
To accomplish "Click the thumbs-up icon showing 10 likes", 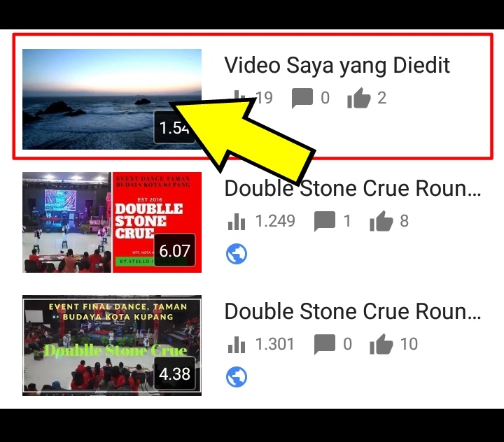I will pyautogui.click(x=381, y=344).
